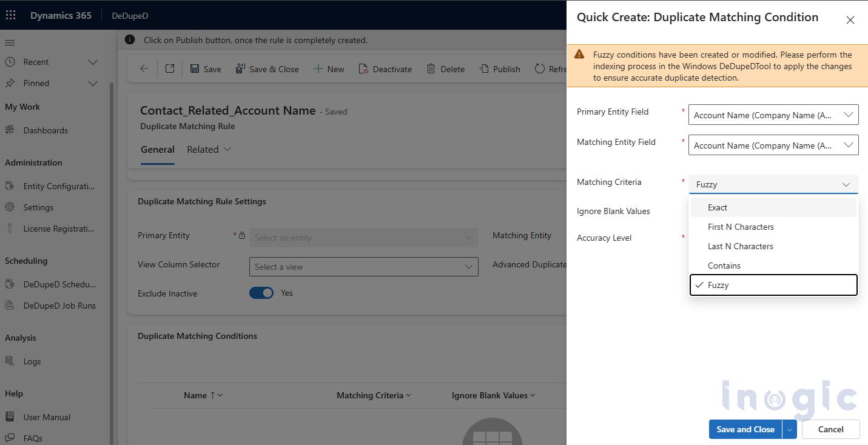
Task: Open the Dynamics 365 app launcher waffle
Action: point(10,15)
